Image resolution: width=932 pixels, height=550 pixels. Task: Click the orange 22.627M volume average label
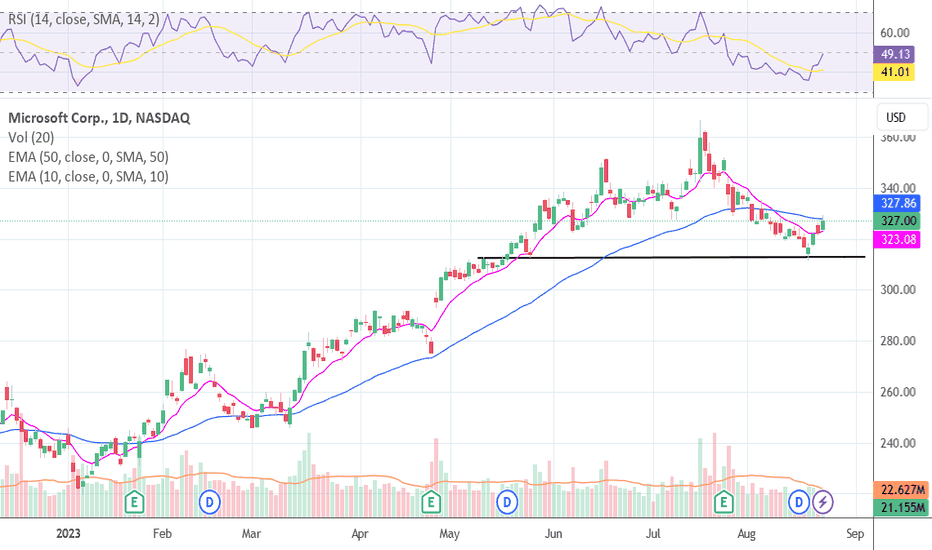tap(902, 490)
